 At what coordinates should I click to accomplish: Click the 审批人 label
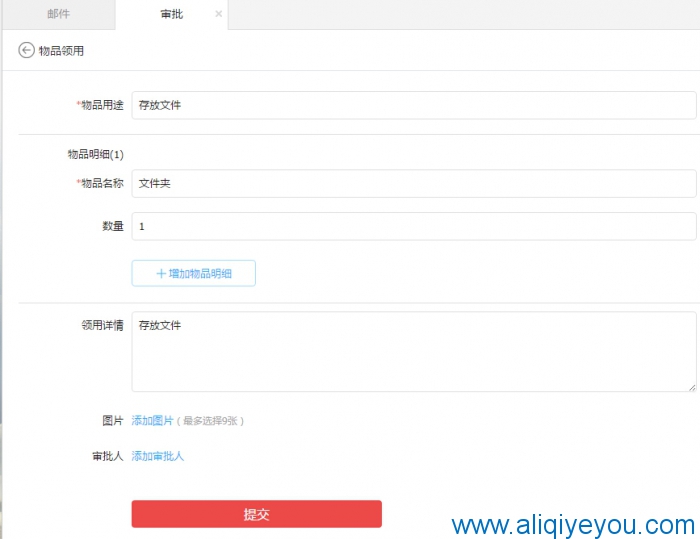[x=108, y=456]
